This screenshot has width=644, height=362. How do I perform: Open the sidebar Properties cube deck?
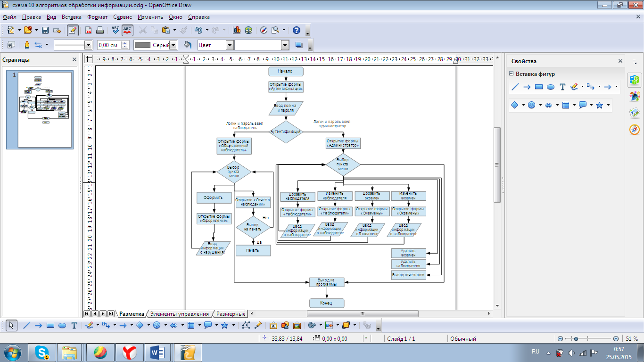pyautogui.click(x=635, y=80)
